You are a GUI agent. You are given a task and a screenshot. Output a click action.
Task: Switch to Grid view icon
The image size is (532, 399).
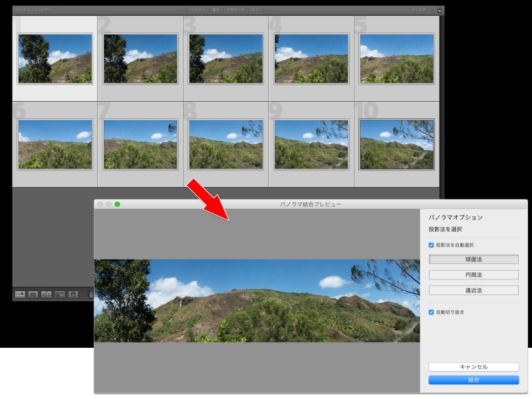coord(20,294)
